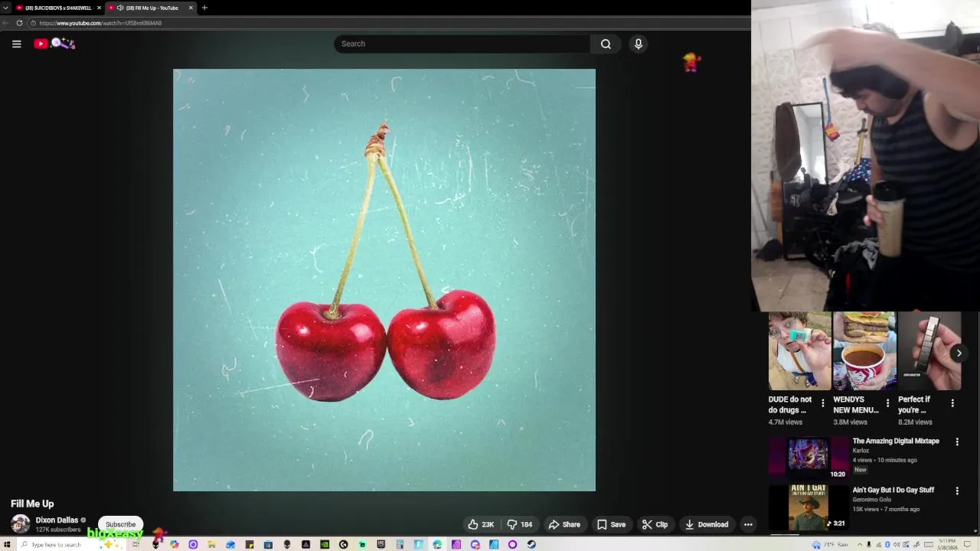Open WENDYS NEW MENU short thumbnail
Viewport: 980px width, 551px height.
click(864, 350)
